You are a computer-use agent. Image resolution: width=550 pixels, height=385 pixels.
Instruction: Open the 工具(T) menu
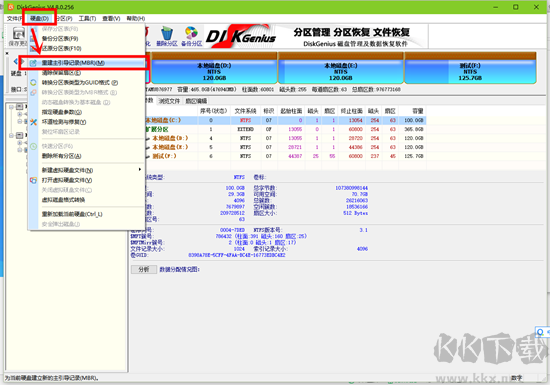coord(87,18)
